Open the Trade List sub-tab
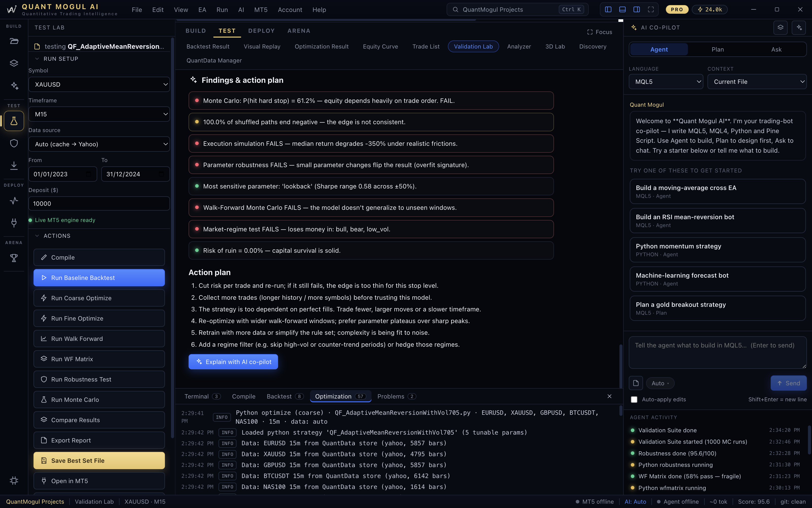Image resolution: width=812 pixels, height=508 pixels. tap(426, 46)
